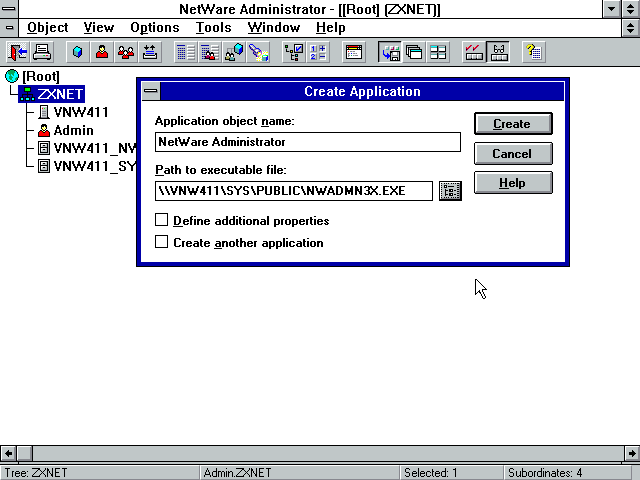This screenshot has height=480, width=640.
Task: Click the VNW411 server icon in the tree
Action: click(x=44, y=112)
